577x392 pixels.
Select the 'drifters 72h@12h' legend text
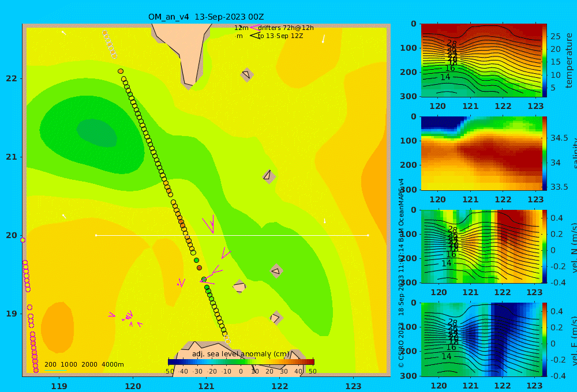coord(286,28)
